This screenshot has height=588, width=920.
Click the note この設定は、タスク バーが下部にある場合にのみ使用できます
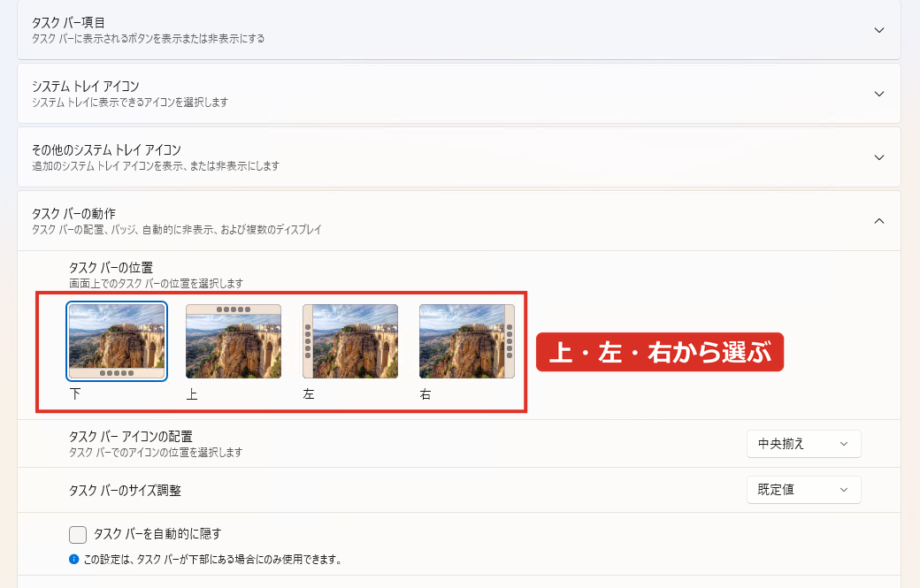click(x=212, y=560)
